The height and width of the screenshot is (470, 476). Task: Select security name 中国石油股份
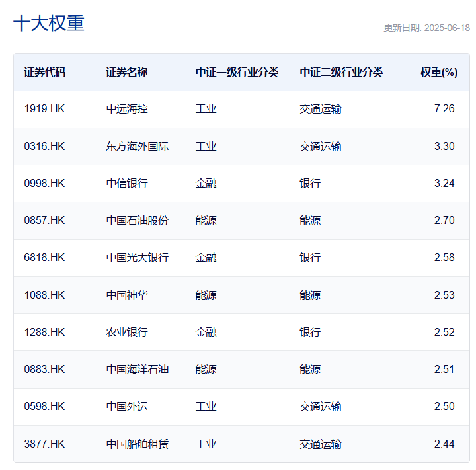pos(138,221)
